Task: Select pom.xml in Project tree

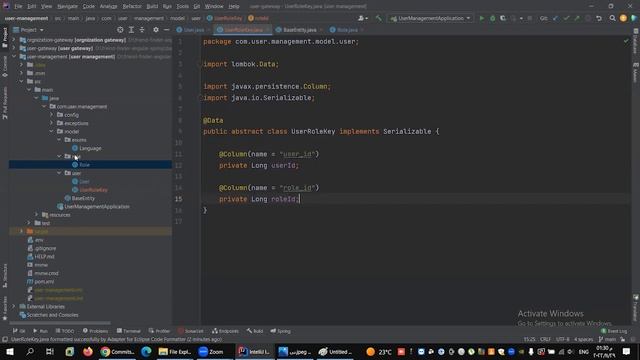Action: (44, 282)
